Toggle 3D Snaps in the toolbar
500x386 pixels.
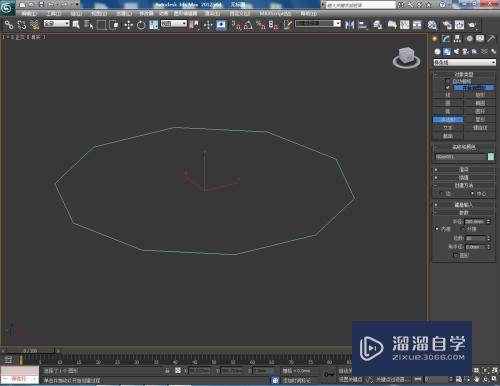(236, 25)
